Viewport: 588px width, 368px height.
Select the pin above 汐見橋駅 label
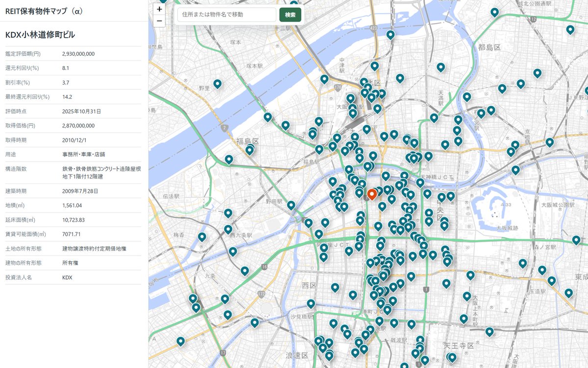(x=311, y=304)
